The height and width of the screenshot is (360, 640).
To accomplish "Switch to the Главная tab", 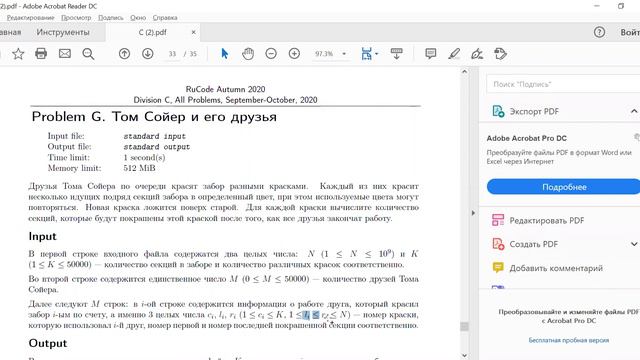I will 10,32.
